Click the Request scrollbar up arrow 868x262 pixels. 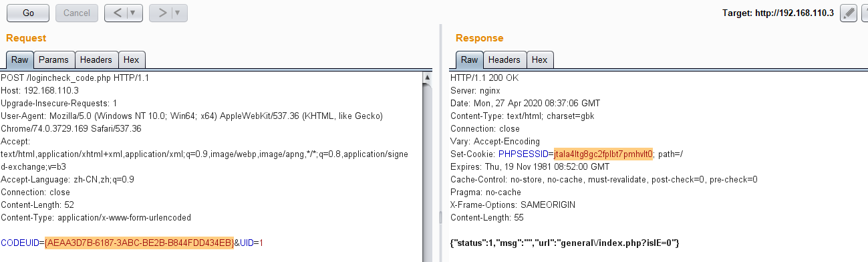[428, 78]
